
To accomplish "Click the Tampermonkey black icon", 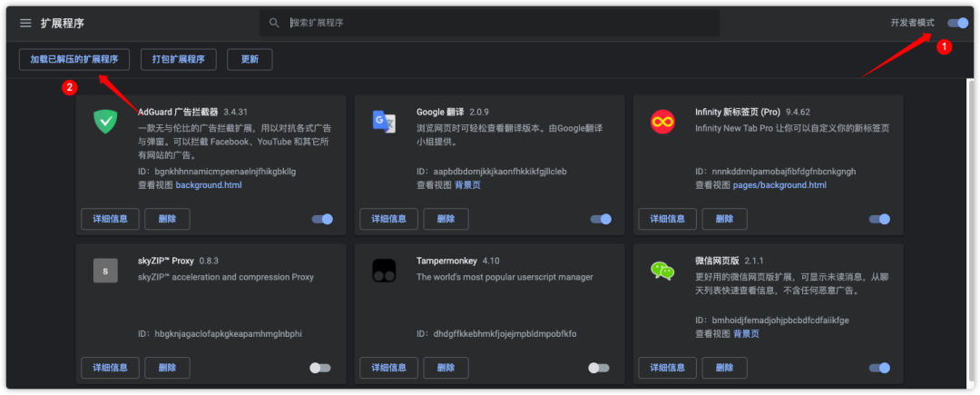I will [x=384, y=271].
